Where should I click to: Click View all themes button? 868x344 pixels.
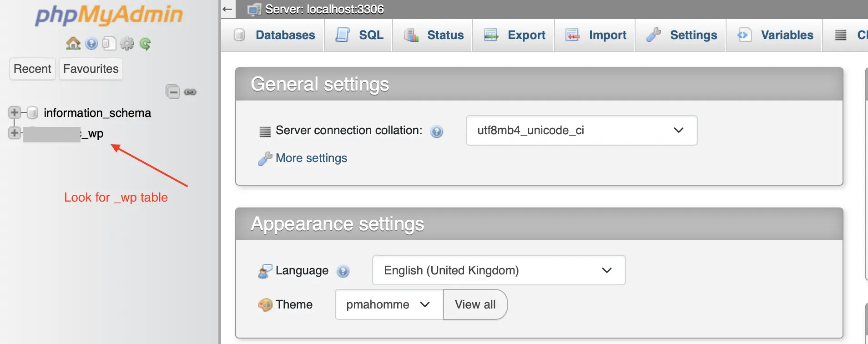(x=475, y=304)
